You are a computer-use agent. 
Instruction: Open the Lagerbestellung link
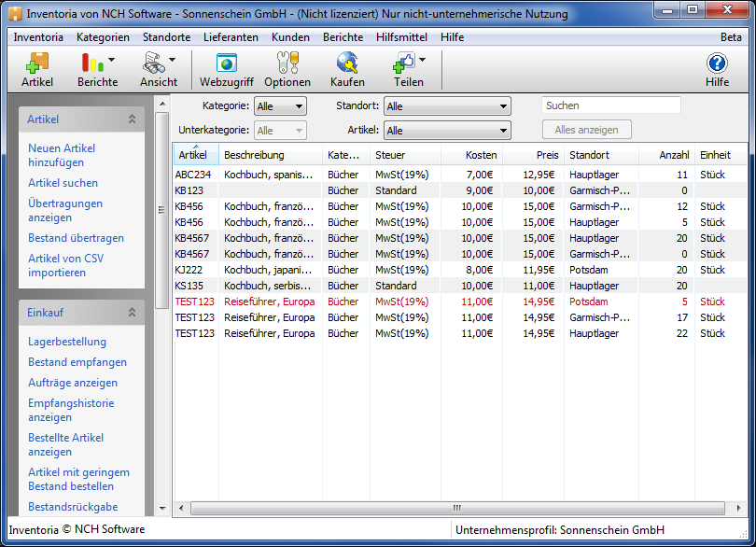(67, 342)
